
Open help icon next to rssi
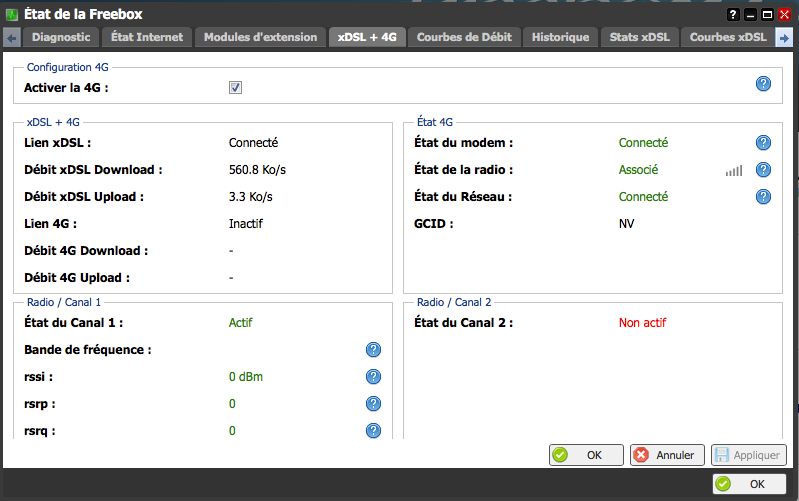374,377
